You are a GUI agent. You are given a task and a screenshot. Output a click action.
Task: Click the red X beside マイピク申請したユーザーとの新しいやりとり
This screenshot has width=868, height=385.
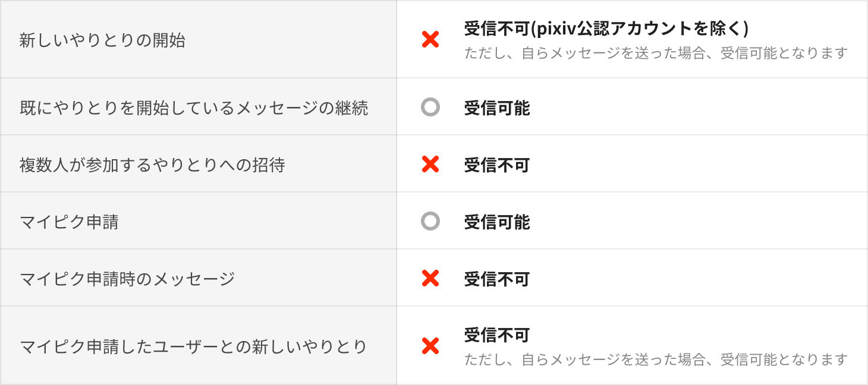430,346
